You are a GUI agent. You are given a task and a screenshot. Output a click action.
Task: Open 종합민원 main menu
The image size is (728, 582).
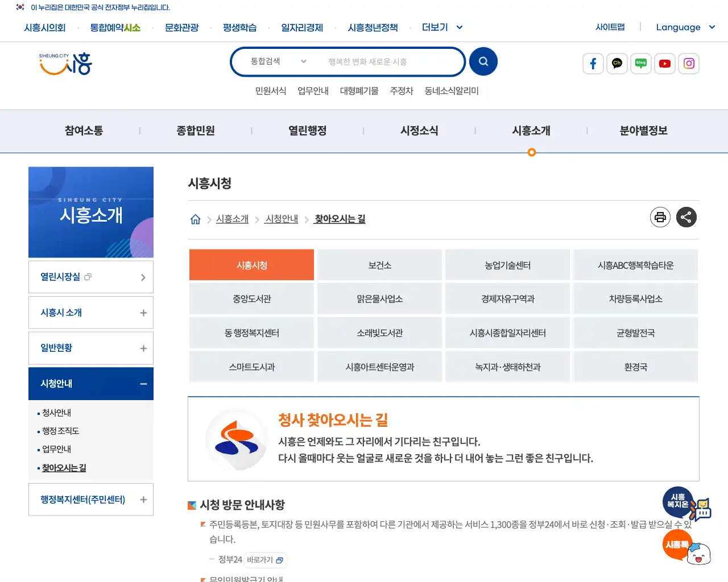coord(196,131)
